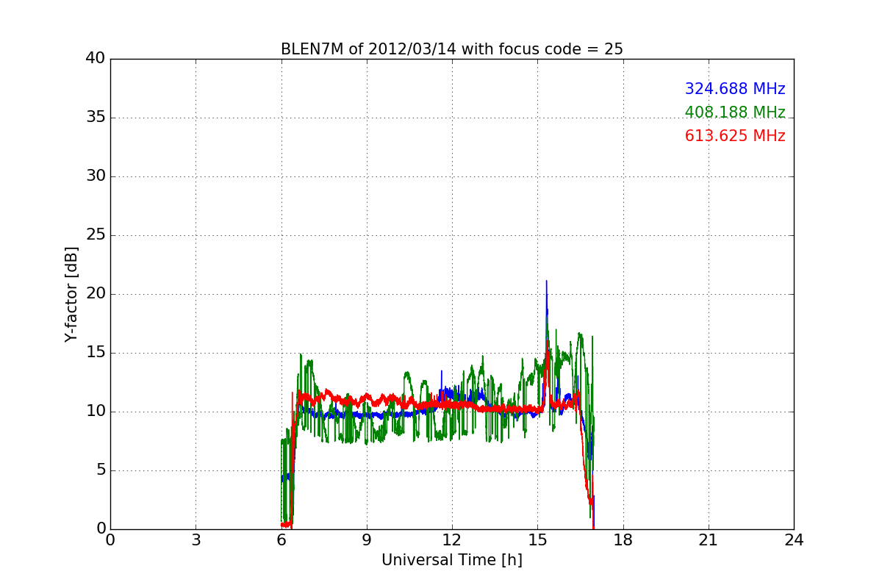
Task: Click the x-axis tick label '12'
Action: pos(452,539)
